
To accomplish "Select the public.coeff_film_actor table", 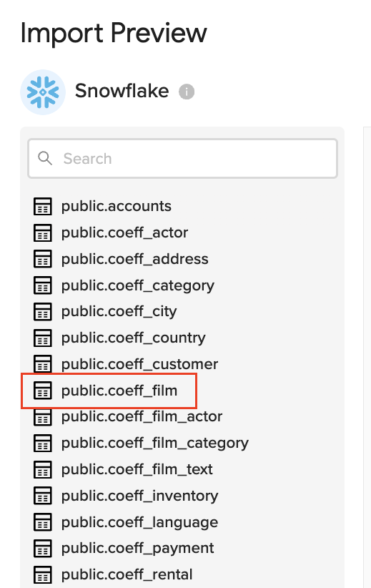I will 142,416.
